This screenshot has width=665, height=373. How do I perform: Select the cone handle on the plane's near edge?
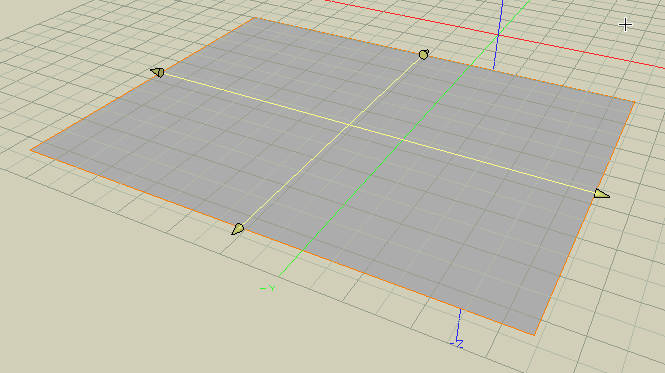[238, 229]
